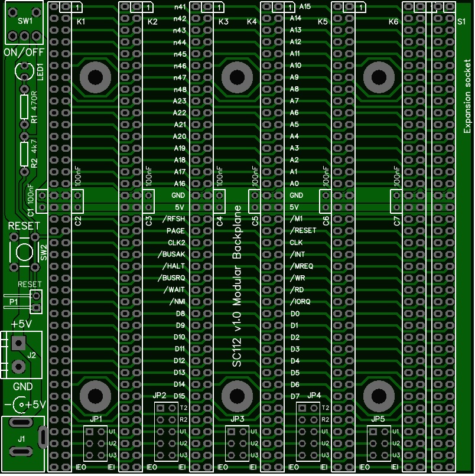Select the C3 capacitor label

pyautogui.click(x=149, y=221)
